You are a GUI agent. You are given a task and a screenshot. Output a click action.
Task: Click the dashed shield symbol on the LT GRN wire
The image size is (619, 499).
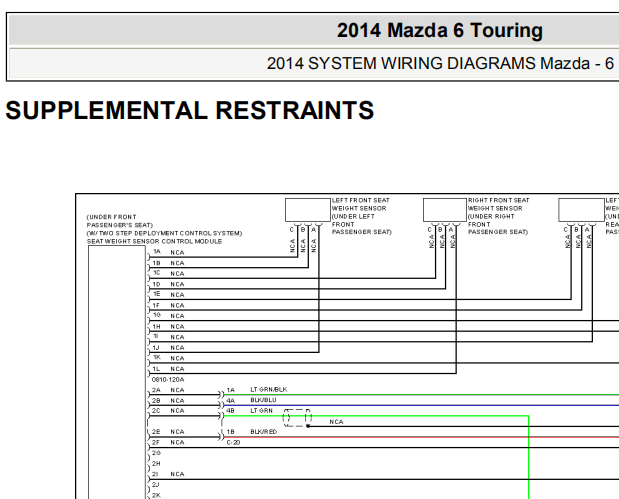(x=297, y=418)
